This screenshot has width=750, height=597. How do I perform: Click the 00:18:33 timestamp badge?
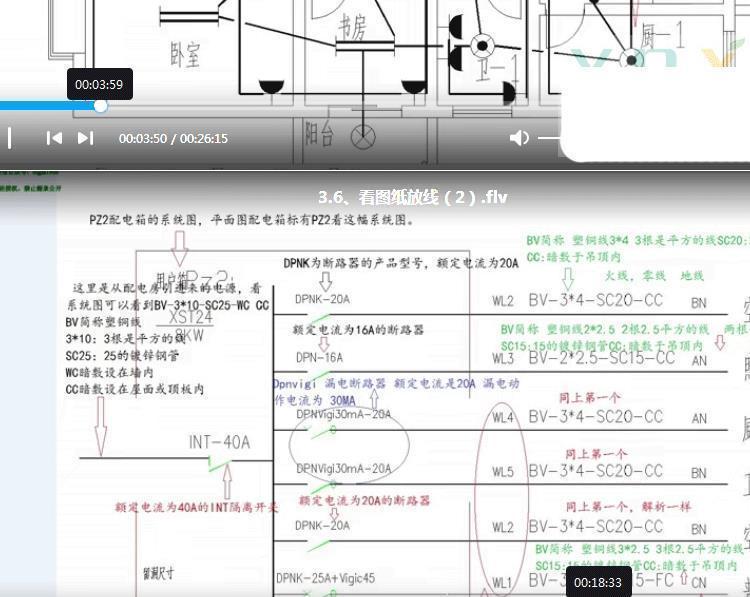click(599, 582)
